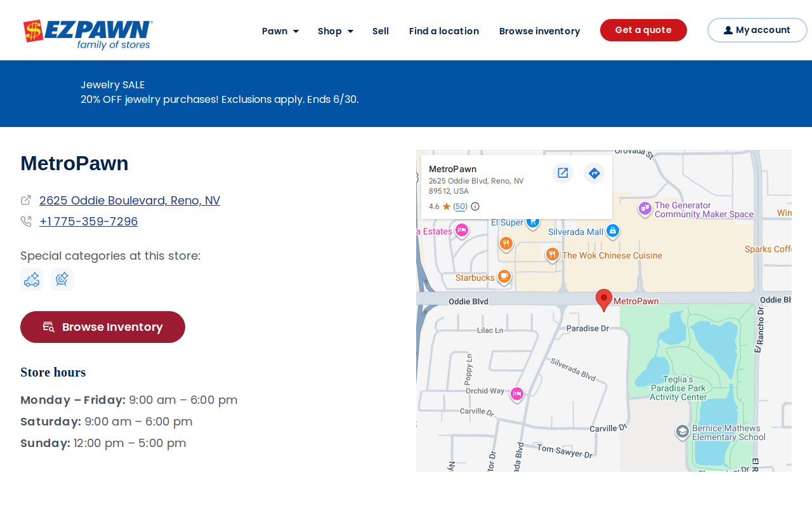
Task: Click the restaurant marker left of Silverada Mall
Action: pos(506,244)
